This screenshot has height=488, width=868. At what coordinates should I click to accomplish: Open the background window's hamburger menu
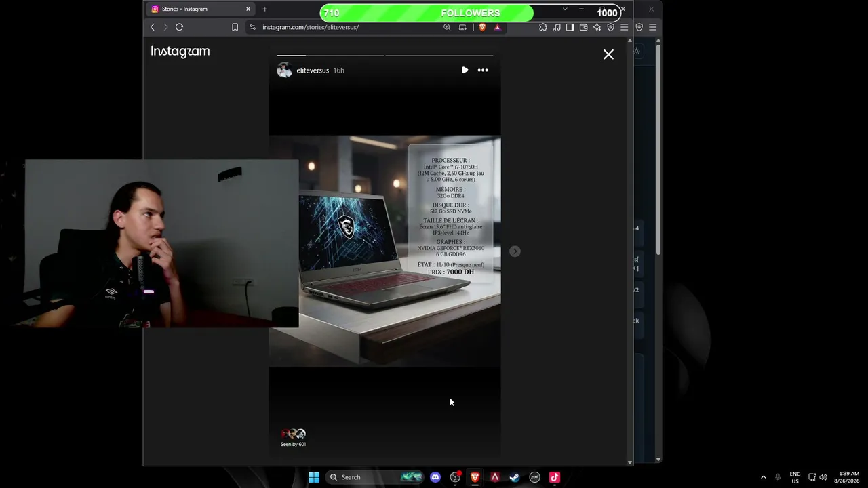[x=652, y=27]
